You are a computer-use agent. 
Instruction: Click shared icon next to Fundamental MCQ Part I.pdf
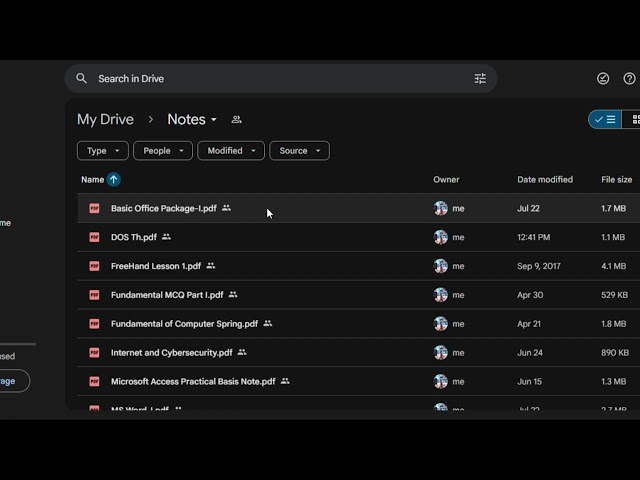(233, 294)
